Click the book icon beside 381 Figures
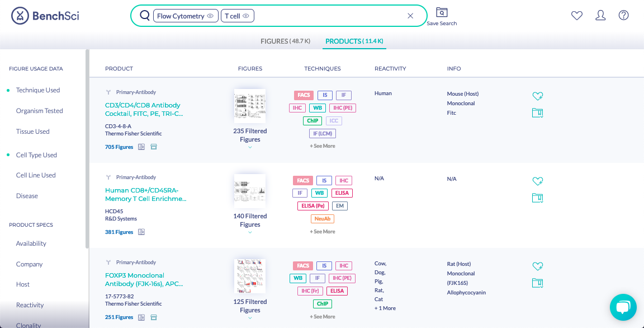The width and height of the screenshot is (644, 328). point(141,232)
